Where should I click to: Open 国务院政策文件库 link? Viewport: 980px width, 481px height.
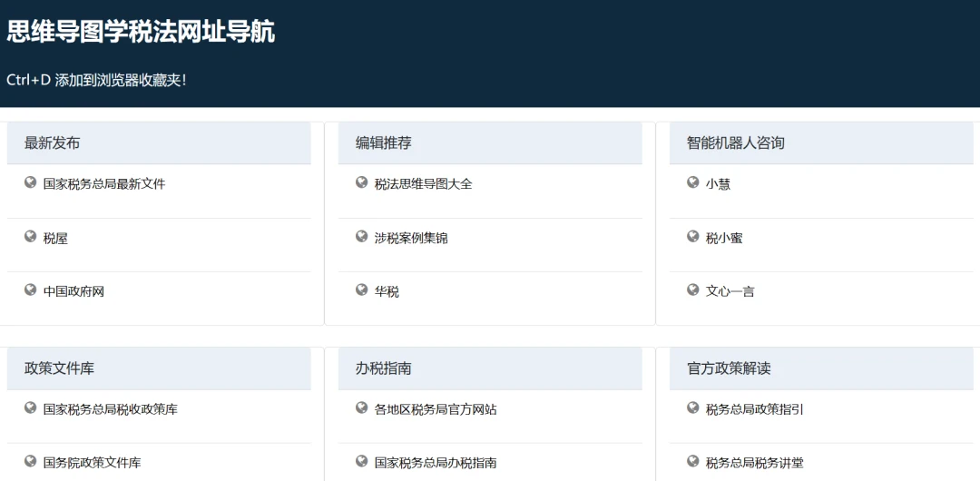pyautogui.click(x=92, y=464)
